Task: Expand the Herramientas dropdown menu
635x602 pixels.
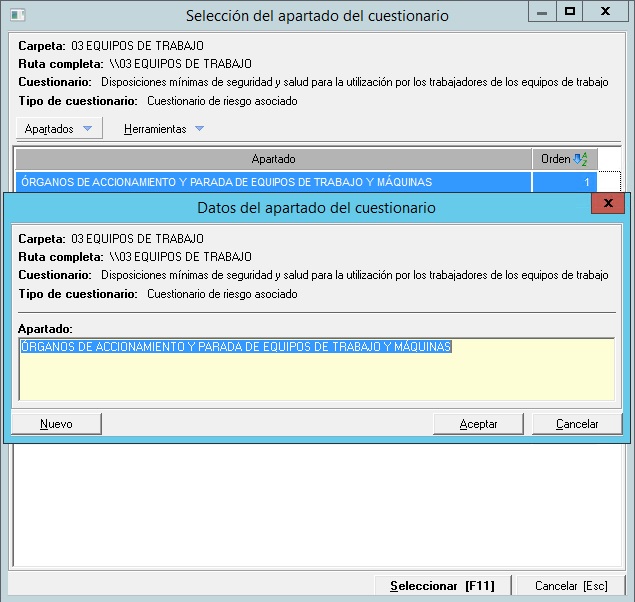Action: (163, 129)
